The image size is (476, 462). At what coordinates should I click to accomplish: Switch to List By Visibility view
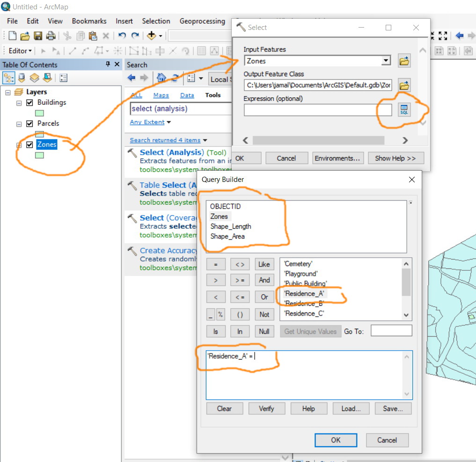point(34,78)
